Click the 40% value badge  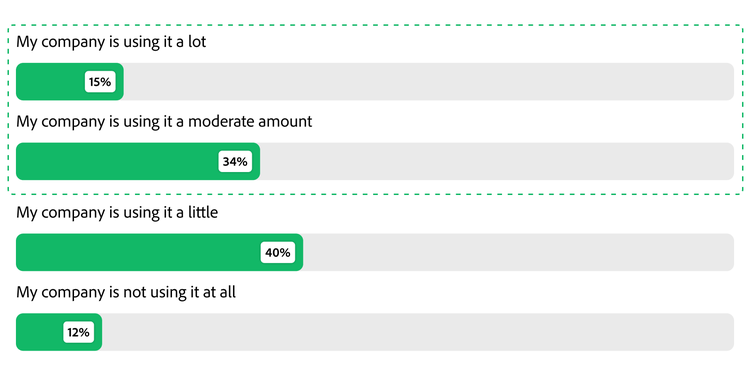pyautogui.click(x=278, y=253)
